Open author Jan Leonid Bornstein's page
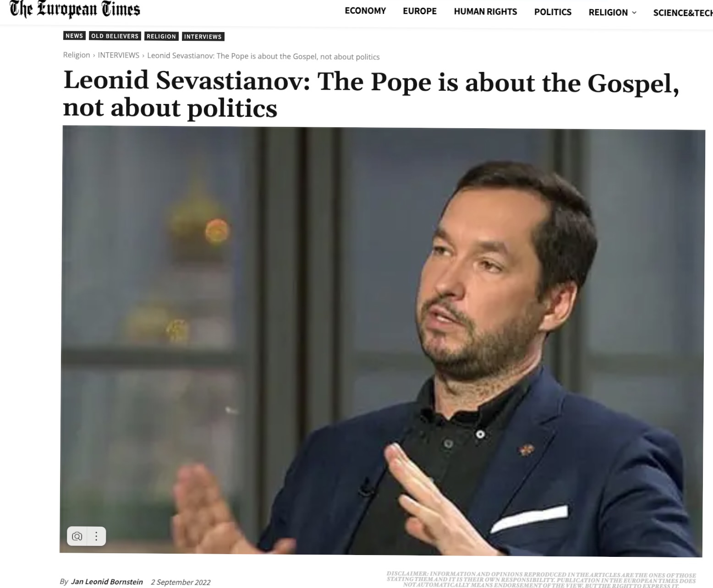This screenshot has width=713, height=588. coord(107,582)
